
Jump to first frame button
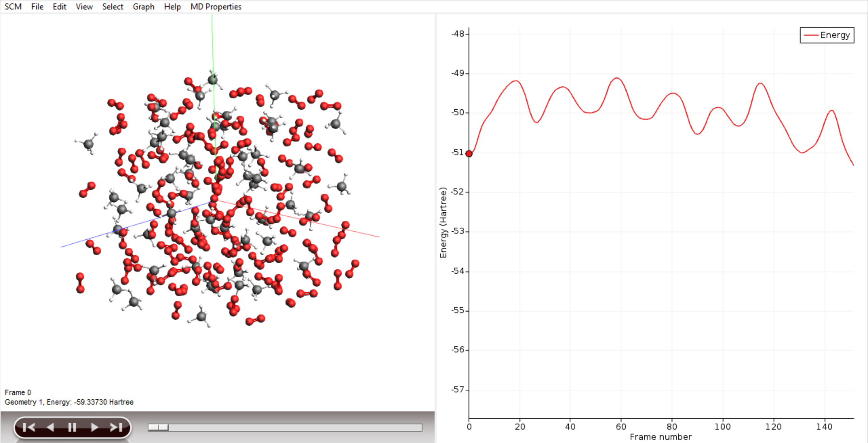29,427
